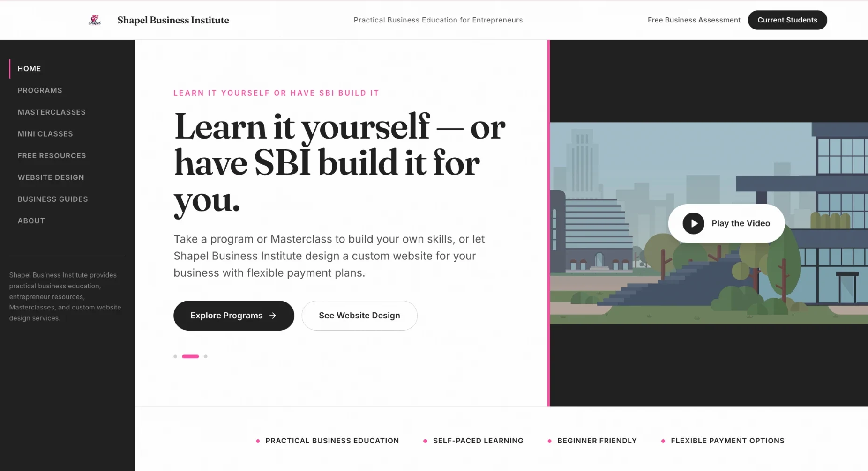Click the Self-Paced Learning label
This screenshot has width=868, height=471.
pos(478,441)
